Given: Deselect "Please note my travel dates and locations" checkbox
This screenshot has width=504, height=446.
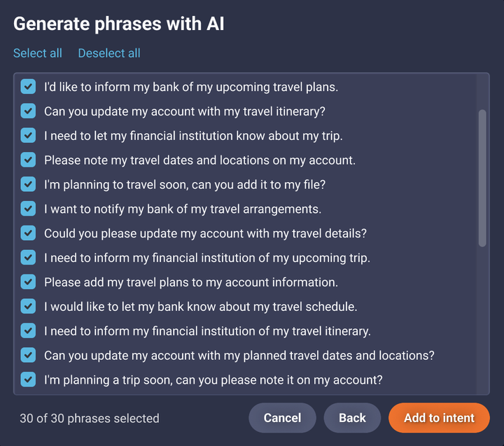Looking at the screenshot, I should (28, 160).
